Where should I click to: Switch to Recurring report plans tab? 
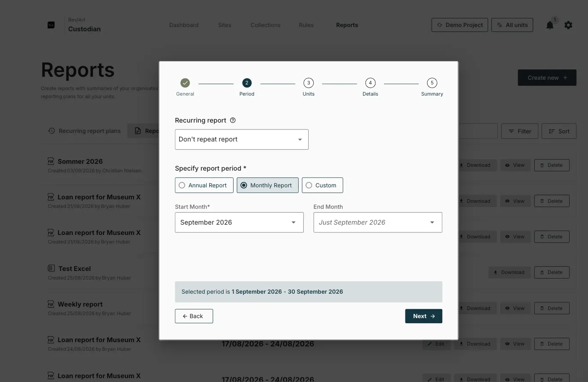tap(84, 131)
